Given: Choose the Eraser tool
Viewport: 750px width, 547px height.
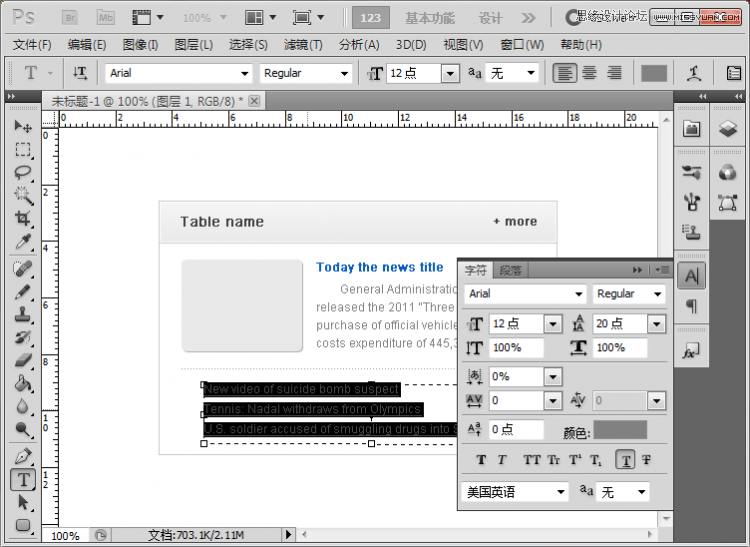Looking at the screenshot, I should [23, 360].
